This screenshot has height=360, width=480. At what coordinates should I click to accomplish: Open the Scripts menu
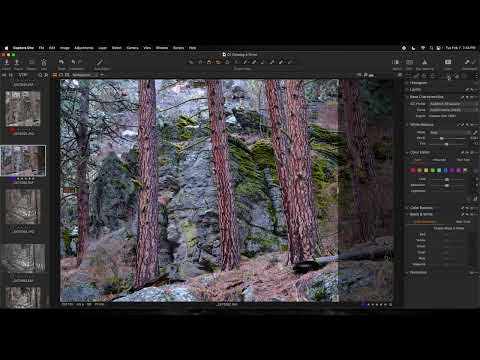click(x=178, y=48)
